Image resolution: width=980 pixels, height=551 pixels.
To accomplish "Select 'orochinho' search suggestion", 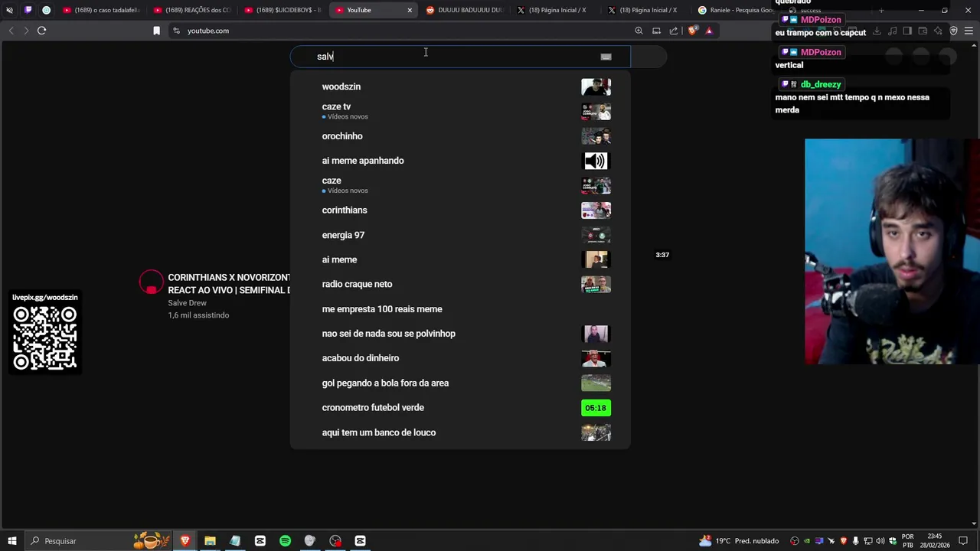I will pyautogui.click(x=459, y=136).
